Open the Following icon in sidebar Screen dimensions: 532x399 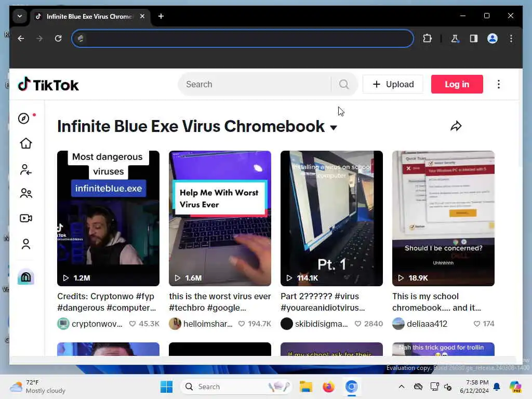click(26, 169)
